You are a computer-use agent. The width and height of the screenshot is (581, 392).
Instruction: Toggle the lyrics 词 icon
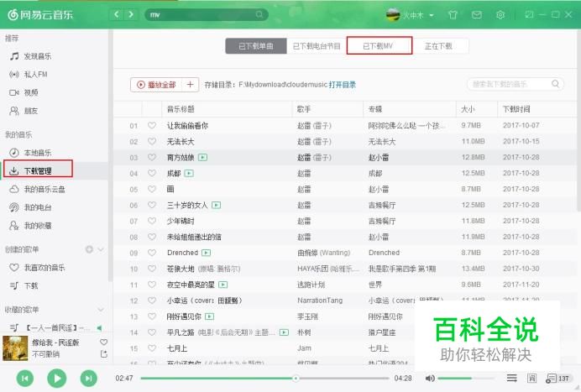click(x=531, y=379)
